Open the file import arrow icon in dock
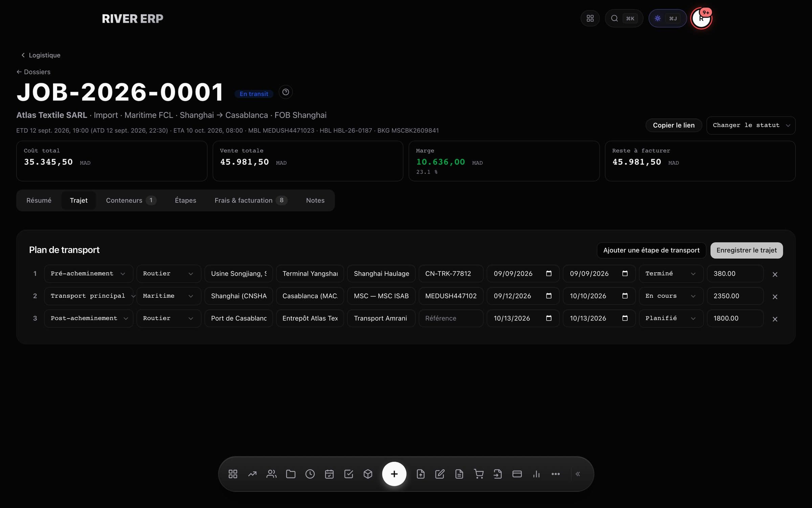This screenshot has width=812, height=508. pyautogui.click(x=498, y=474)
